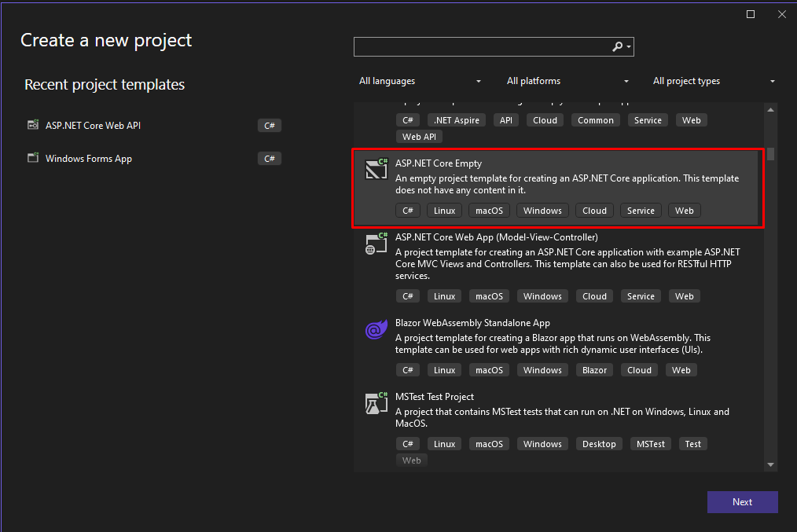Click the .NET Aspire tag
This screenshot has height=532, width=797.
[x=457, y=120]
